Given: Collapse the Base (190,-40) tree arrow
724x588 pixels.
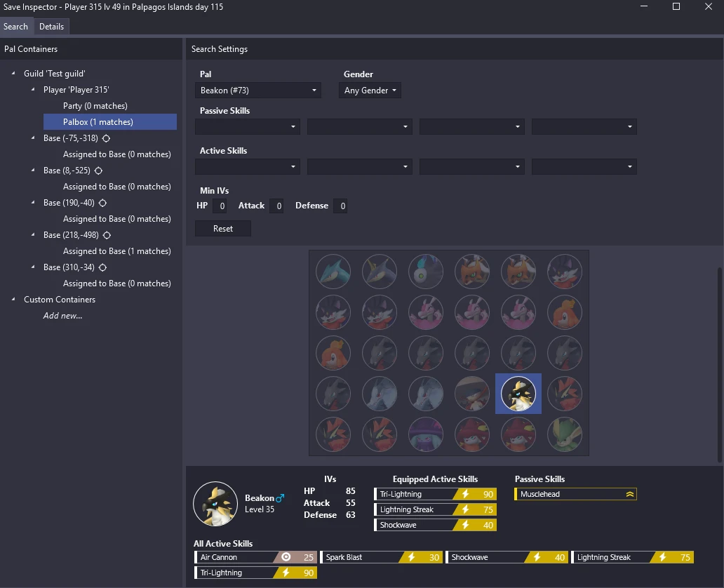Looking at the screenshot, I should (x=33, y=202).
